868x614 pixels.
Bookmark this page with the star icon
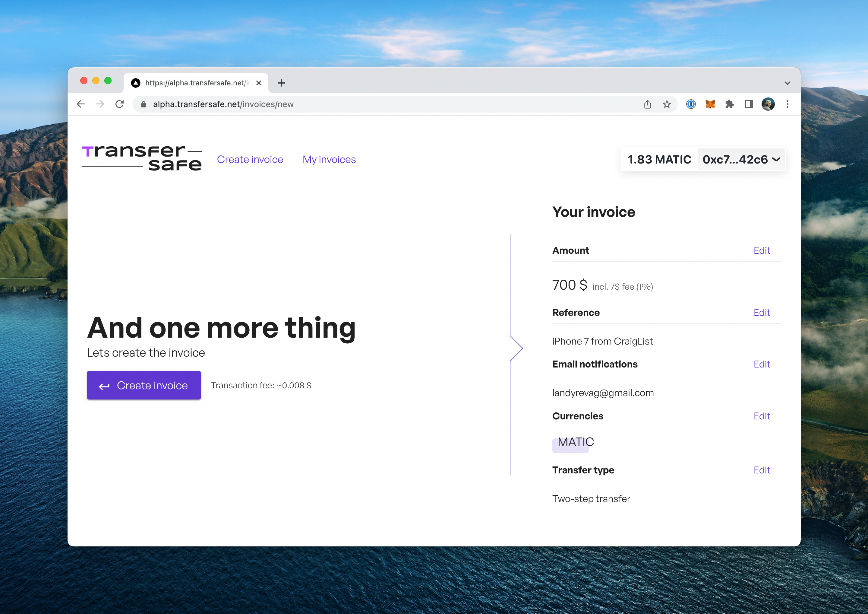coord(667,104)
